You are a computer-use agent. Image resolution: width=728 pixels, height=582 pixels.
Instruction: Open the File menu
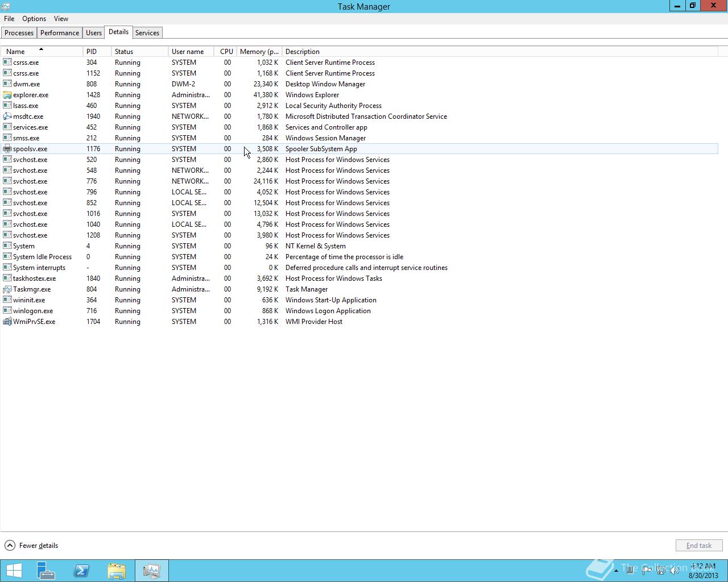point(9,19)
